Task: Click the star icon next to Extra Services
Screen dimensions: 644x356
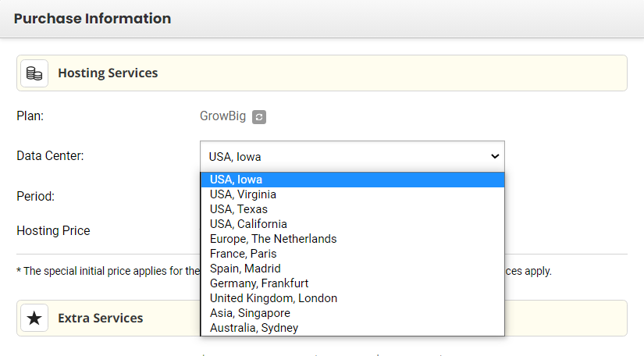Action: [34, 319]
